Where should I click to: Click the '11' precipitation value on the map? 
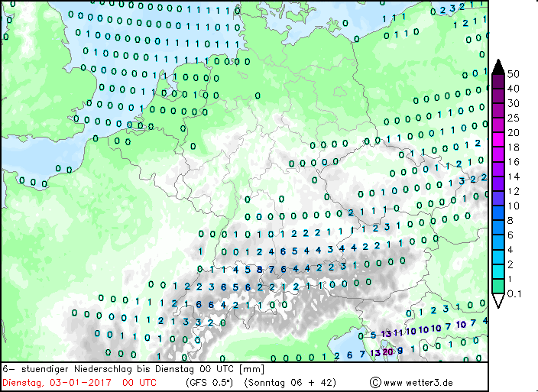tap(398, 332)
